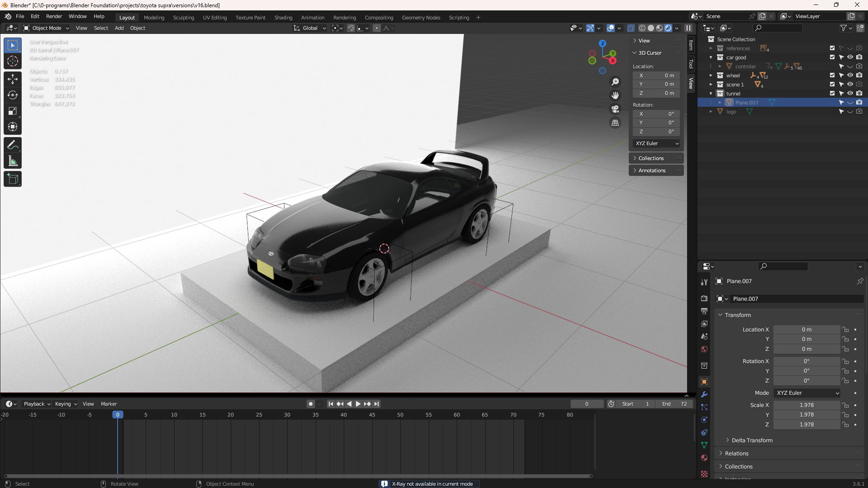The image size is (868, 488).
Task: Open the Render menu
Action: click(x=54, y=16)
